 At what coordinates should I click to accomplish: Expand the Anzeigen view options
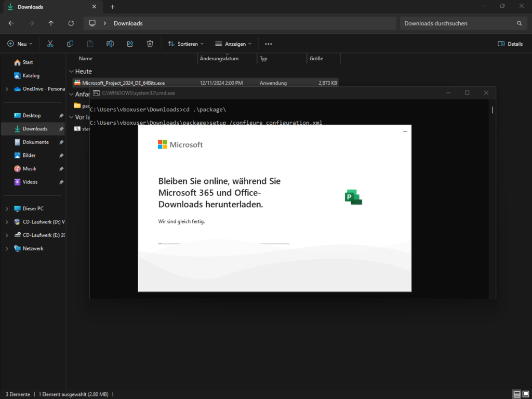point(233,44)
